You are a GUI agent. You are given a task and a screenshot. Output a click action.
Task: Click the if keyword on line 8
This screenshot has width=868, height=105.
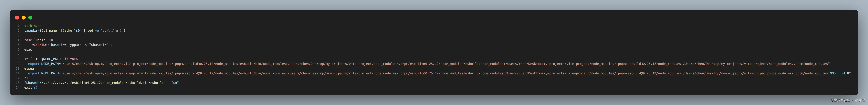tap(26, 59)
